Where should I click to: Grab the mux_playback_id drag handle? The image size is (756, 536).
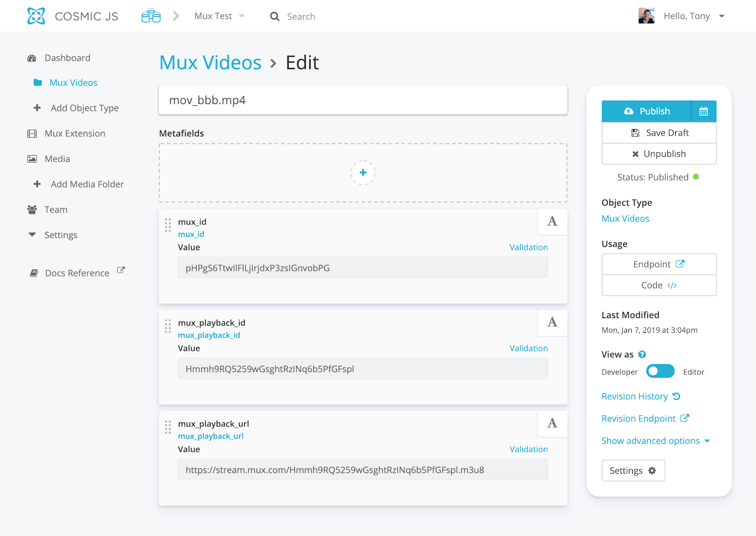point(168,326)
